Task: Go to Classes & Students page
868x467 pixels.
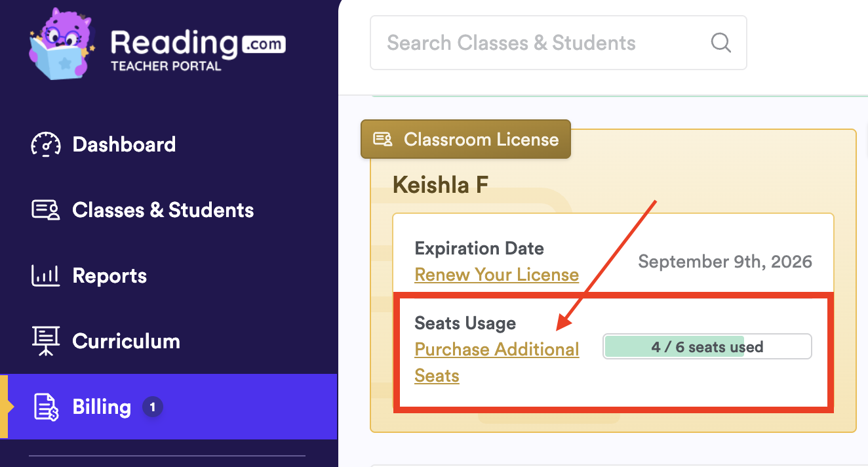Action: [163, 210]
